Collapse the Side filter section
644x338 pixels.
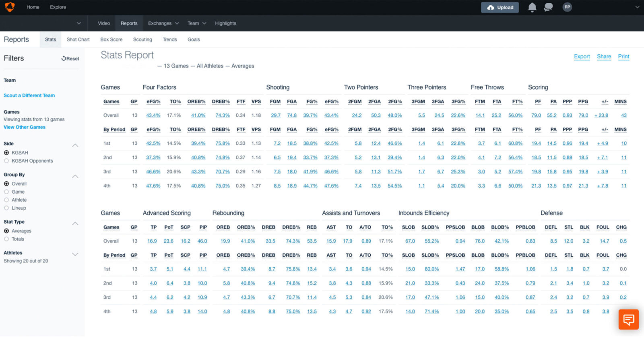point(75,145)
